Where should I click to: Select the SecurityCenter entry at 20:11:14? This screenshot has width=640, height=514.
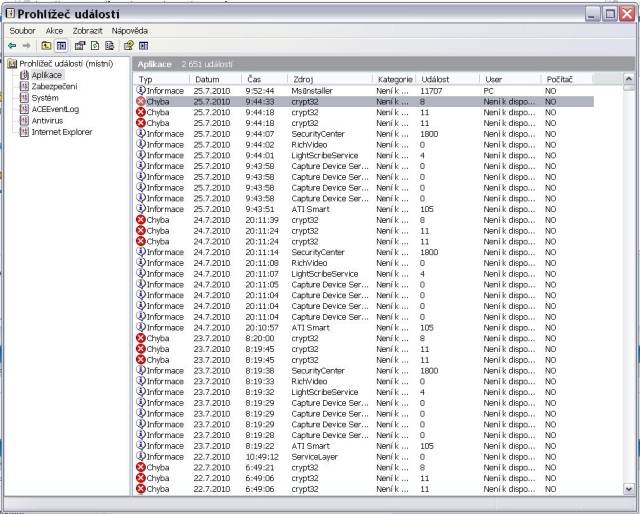(x=363, y=252)
